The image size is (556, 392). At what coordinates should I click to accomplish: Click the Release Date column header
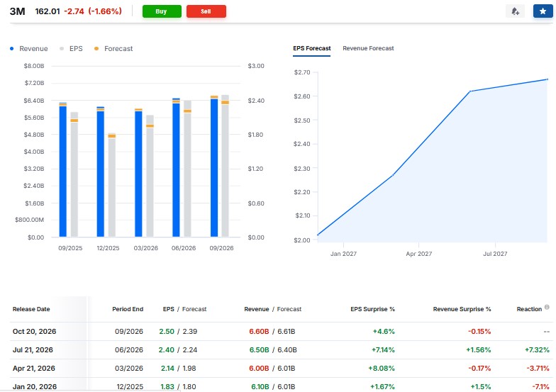coord(31,309)
